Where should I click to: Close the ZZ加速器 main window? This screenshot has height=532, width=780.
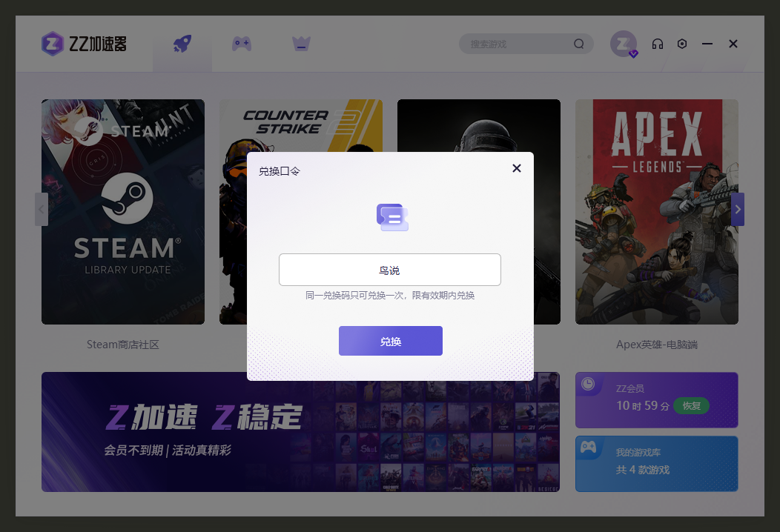coord(733,44)
